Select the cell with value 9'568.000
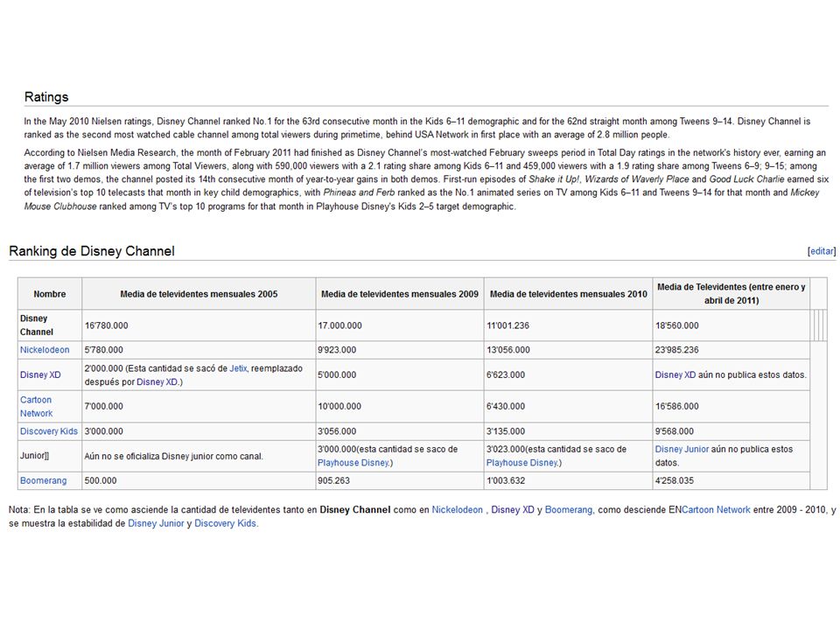This screenshot has width=840, height=630. pyautogui.click(x=731, y=431)
